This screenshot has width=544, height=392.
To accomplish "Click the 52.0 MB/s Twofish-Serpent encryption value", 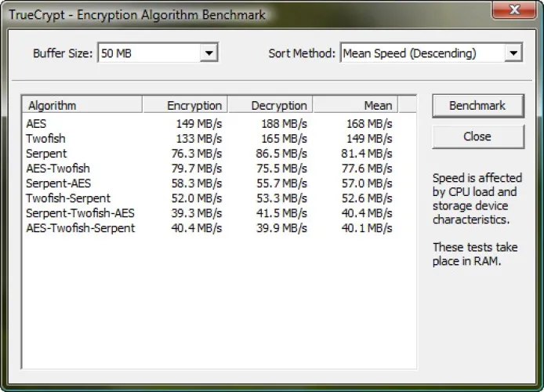I will (x=197, y=198).
